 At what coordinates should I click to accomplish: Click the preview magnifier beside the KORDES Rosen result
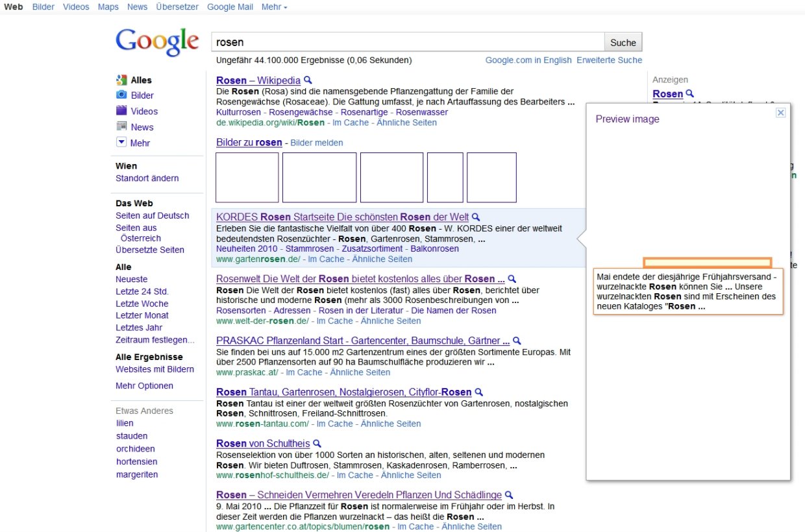(476, 217)
